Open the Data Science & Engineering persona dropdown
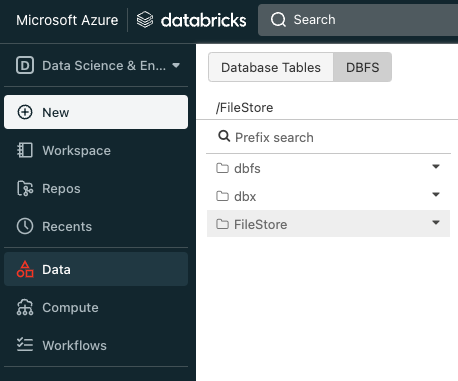The width and height of the screenshot is (458, 381). click(x=176, y=65)
